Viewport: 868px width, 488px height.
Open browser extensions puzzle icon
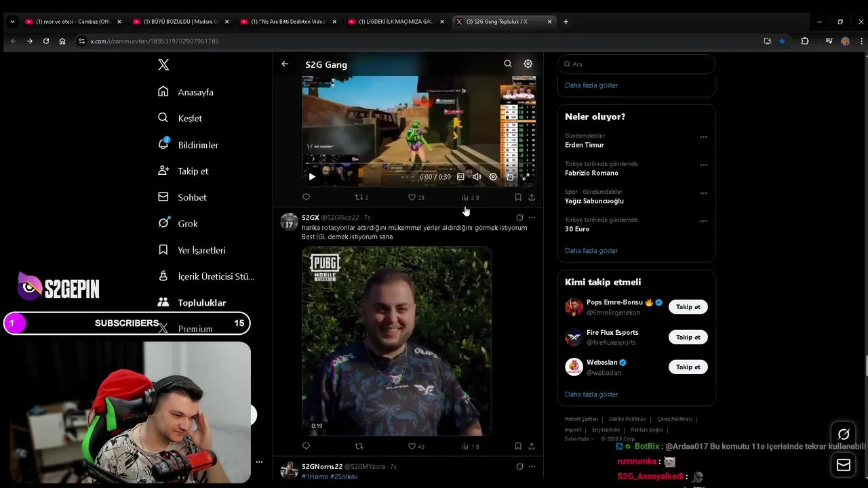(805, 41)
